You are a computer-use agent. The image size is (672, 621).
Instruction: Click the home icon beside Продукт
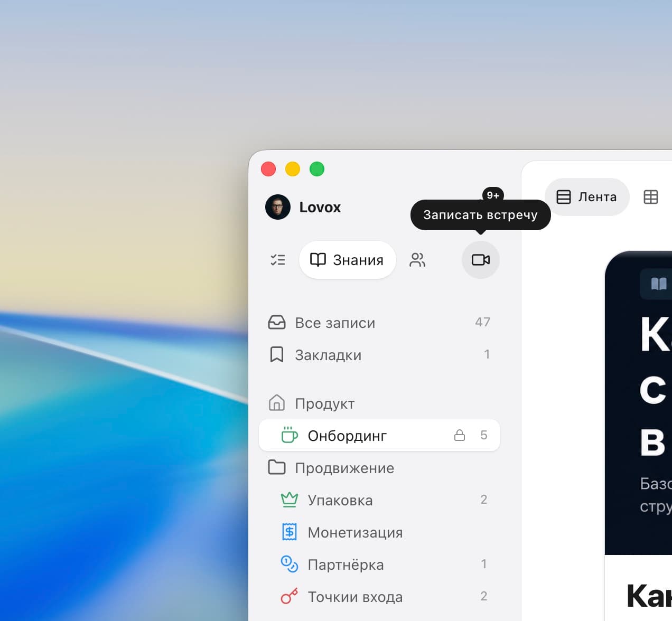coord(277,403)
